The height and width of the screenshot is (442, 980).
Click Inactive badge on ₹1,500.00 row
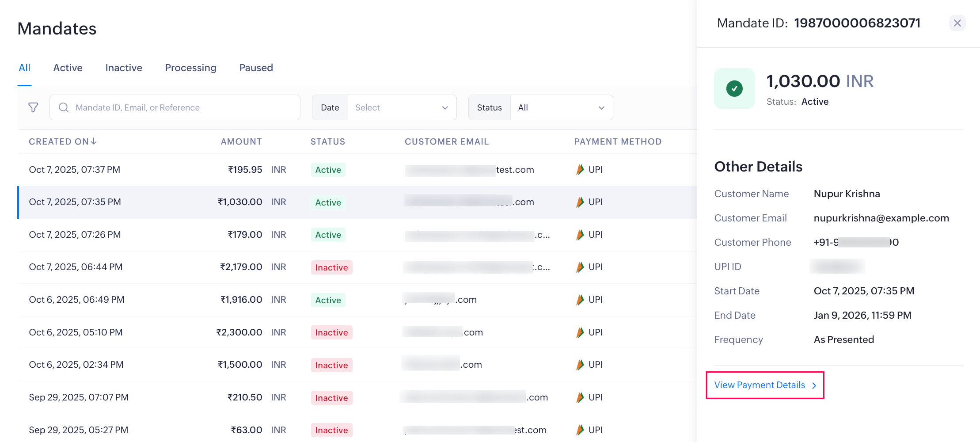331,365
